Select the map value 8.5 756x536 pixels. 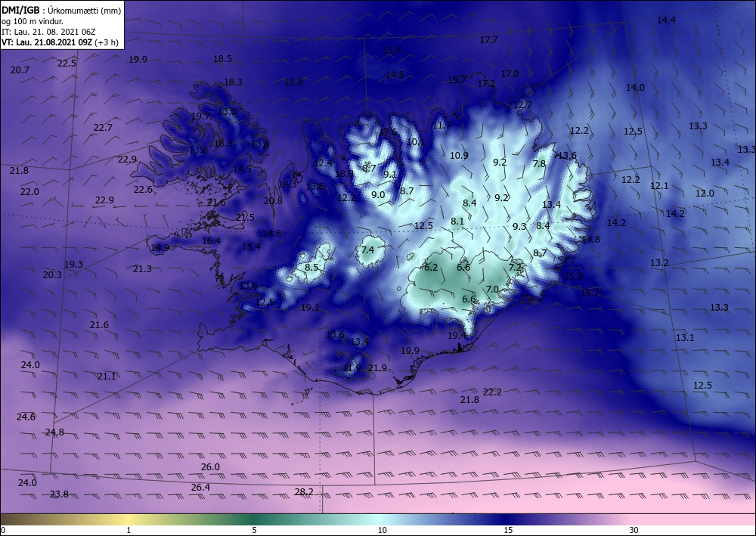tap(311, 267)
